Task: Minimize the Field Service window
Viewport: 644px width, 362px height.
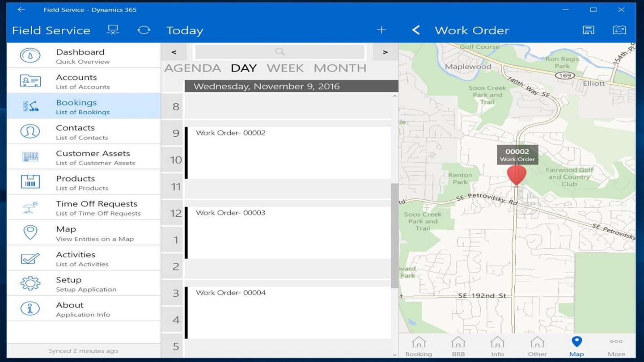Action: click(565, 9)
